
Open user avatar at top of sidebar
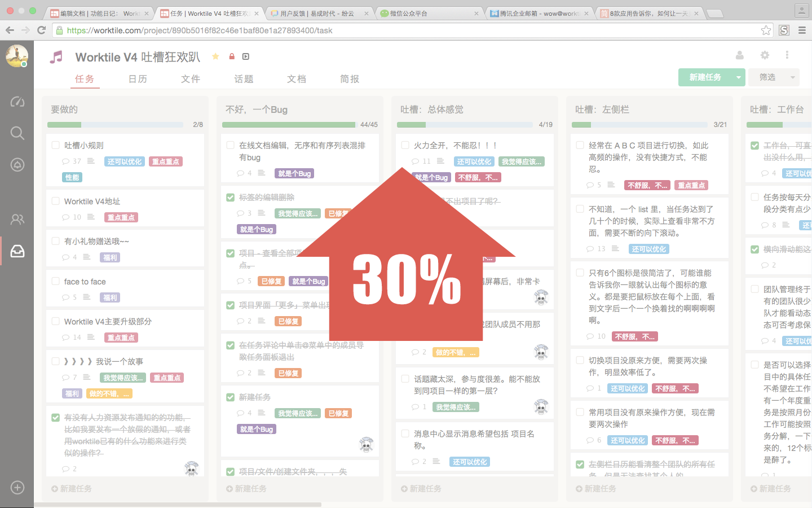[17, 56]
